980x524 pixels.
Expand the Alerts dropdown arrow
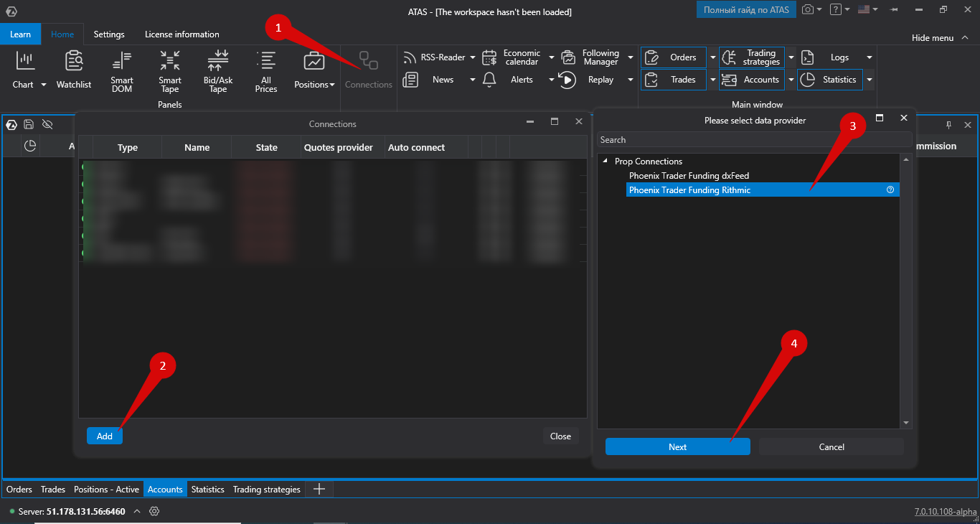pyautogui.click(x=552, y=80)
